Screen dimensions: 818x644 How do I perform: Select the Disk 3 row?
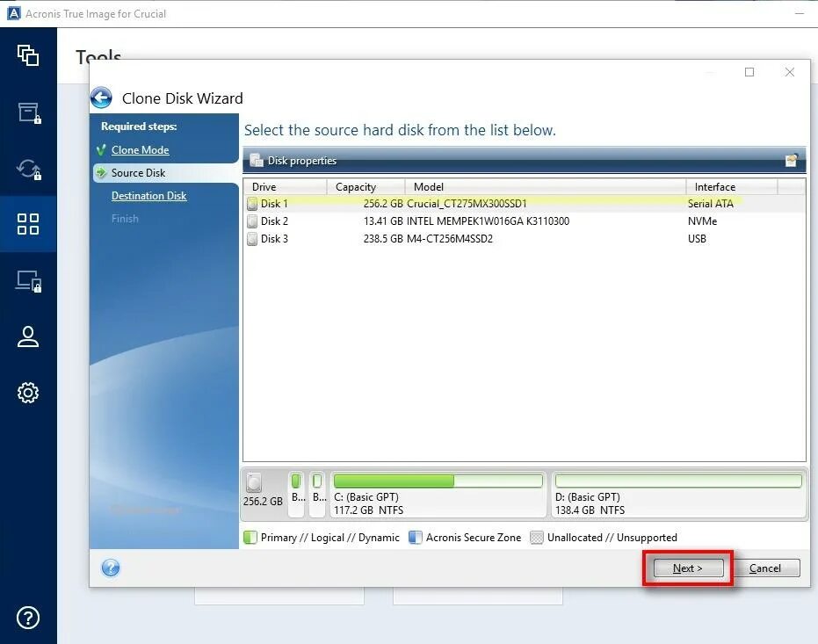[x=525, y=239]
